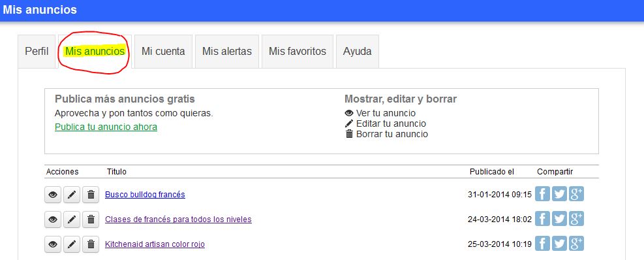The image size is (644, 260).
Task: View the Kitchenaid artisan ad
Action: (53, 244)
